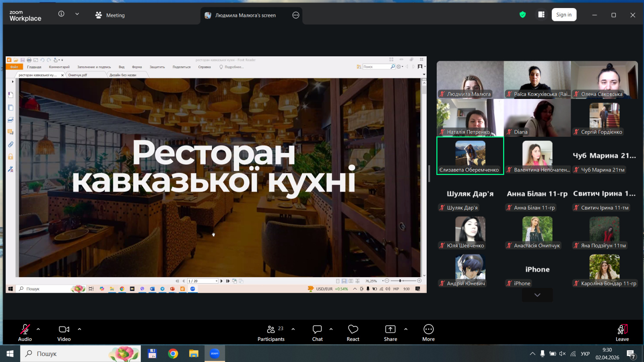
Task: Click the green encryption shield icon
Action: (522, 15)
